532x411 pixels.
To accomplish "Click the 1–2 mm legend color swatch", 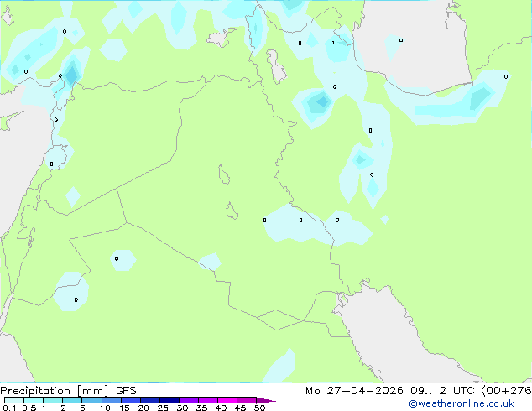I will point(53,400).
